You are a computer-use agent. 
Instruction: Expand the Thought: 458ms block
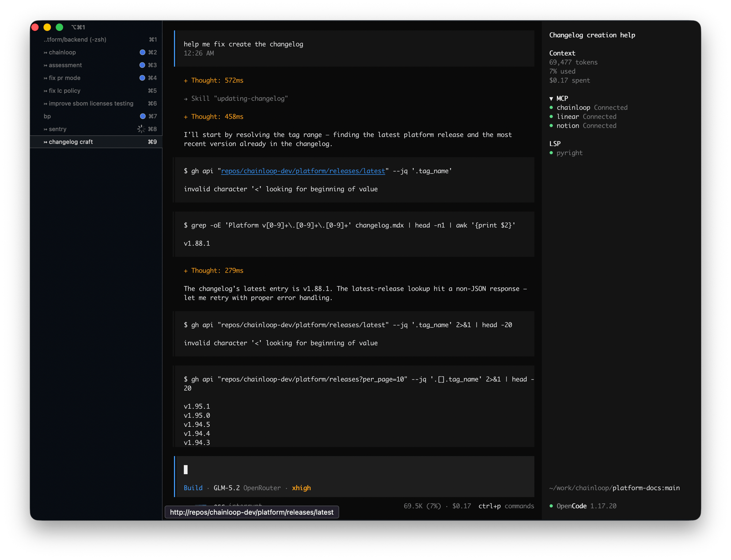tap(213, 117)
